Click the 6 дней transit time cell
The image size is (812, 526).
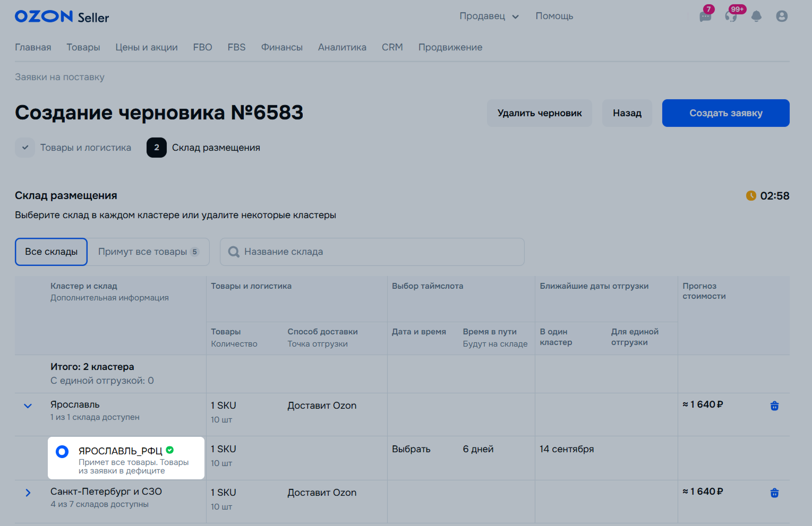[x=478, y=449]
